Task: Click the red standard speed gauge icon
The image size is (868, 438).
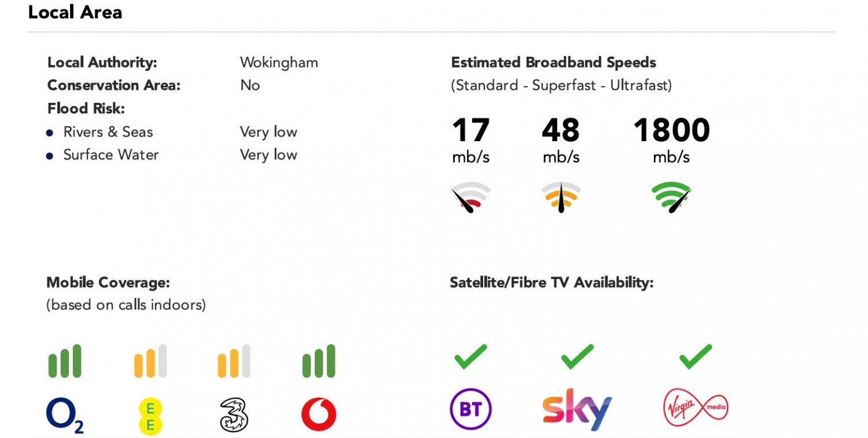Action: point(470,197)
